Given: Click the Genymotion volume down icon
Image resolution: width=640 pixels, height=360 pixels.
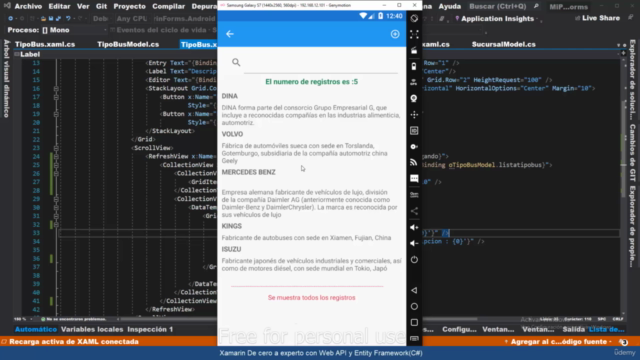Looking at the screenshot, I should click(414, 243).
